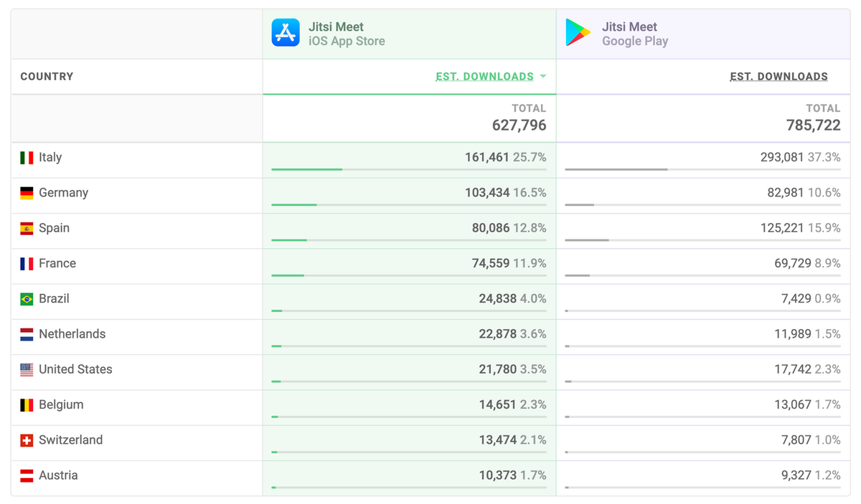Click Germany Google Play downloads 82,981

(786, 192)
